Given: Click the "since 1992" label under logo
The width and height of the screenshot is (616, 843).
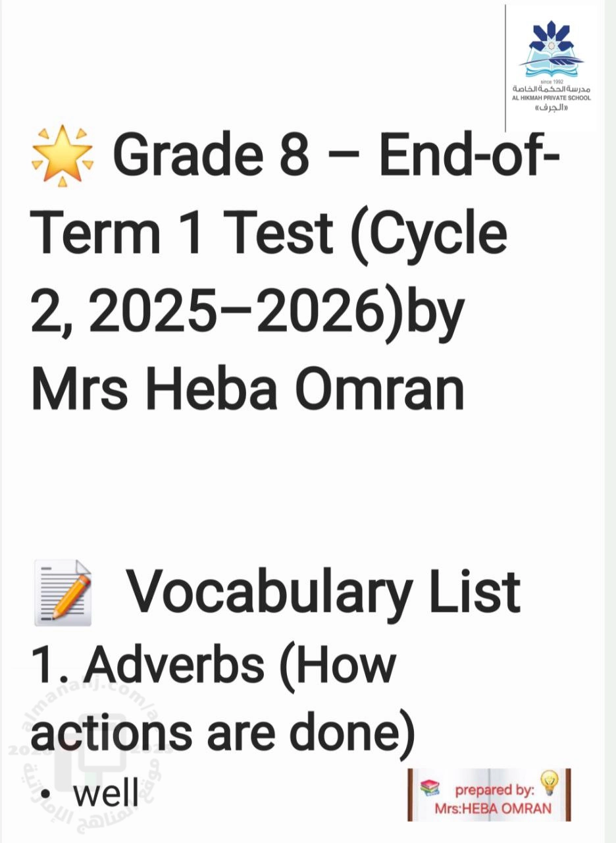Looking at the screenshot, I should [551, 81].
